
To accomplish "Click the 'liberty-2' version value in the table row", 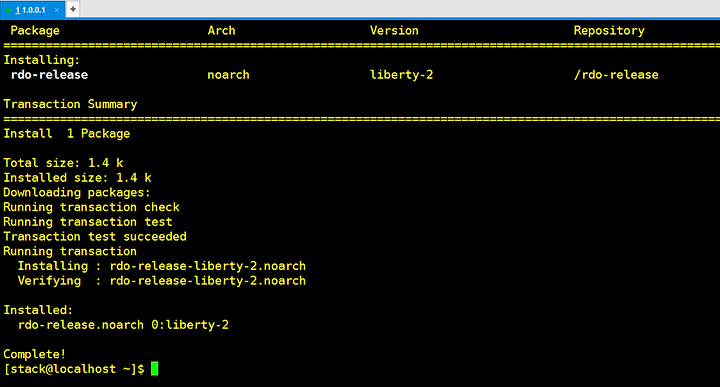I will tap(401, 75).
